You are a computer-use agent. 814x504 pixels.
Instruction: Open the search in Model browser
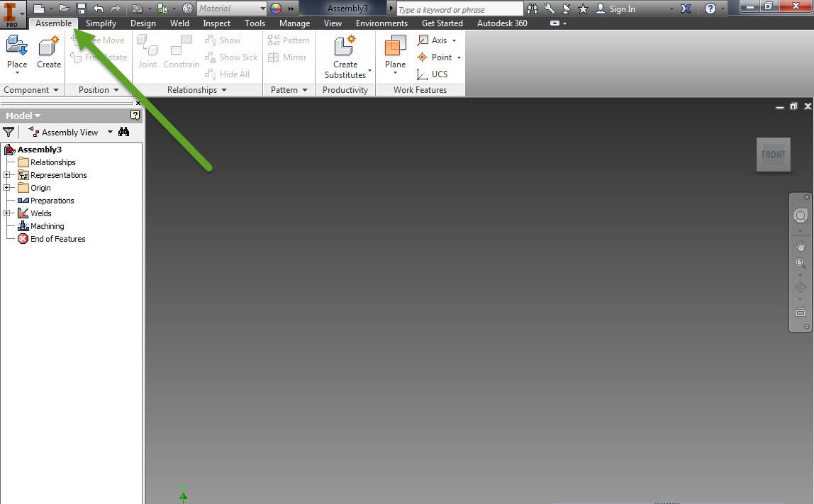point(123,132)
